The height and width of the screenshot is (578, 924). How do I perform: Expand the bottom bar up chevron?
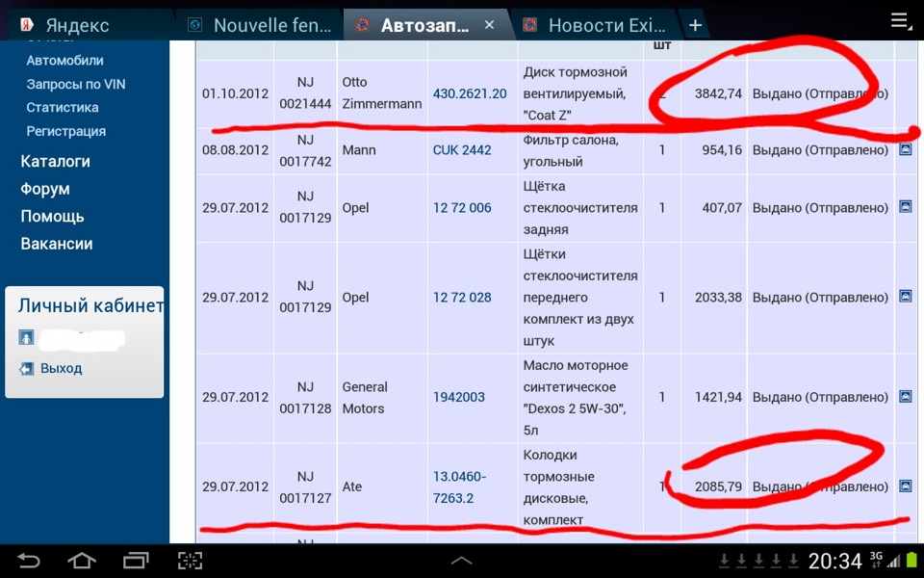coord(461,561)
